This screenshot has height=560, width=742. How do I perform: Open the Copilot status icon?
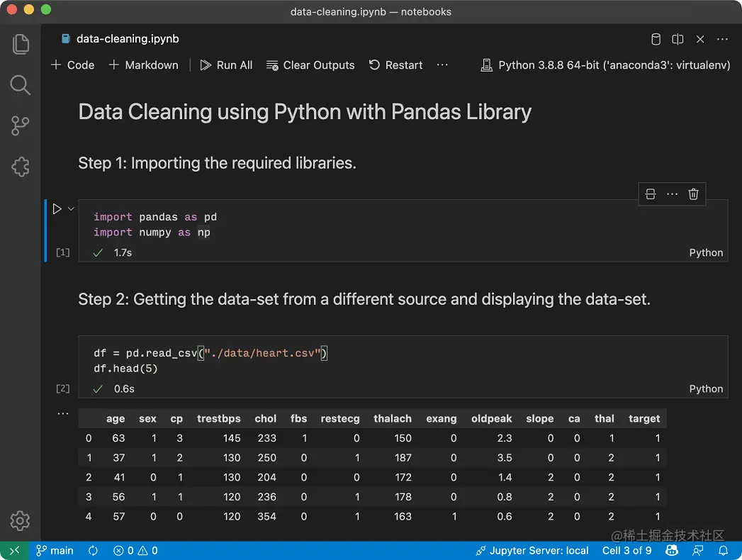[672, 551]
